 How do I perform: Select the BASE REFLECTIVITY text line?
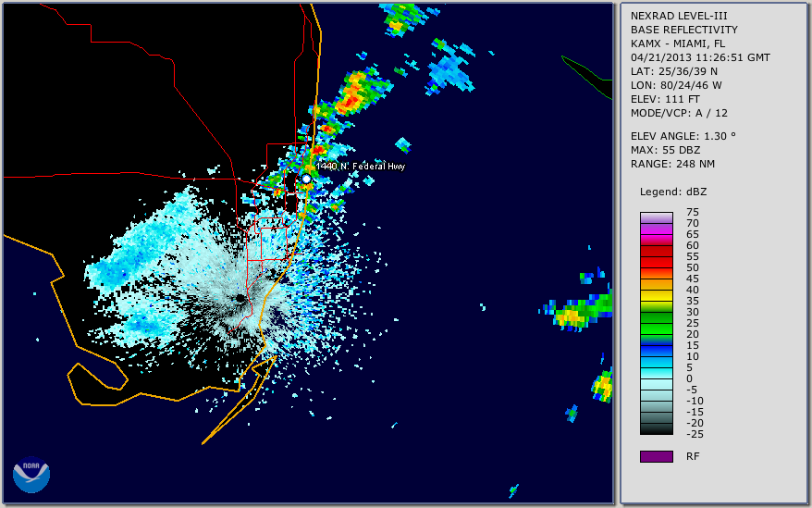tap(684, 30)
